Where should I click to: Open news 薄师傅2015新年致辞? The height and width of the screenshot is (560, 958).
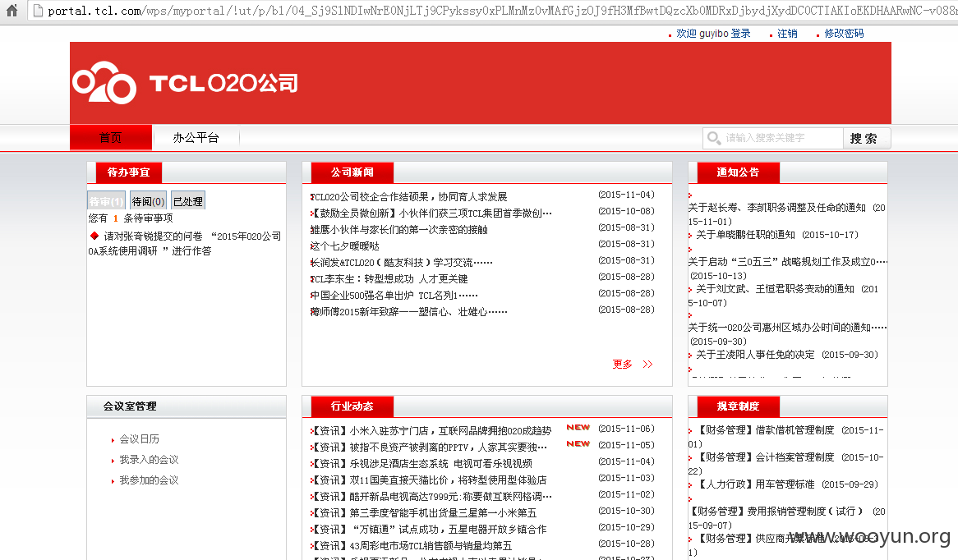408,312
